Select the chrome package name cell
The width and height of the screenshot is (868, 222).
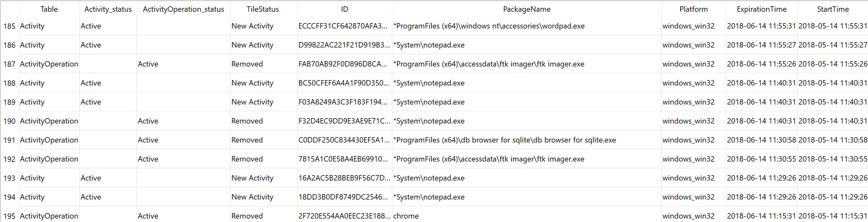406,216
